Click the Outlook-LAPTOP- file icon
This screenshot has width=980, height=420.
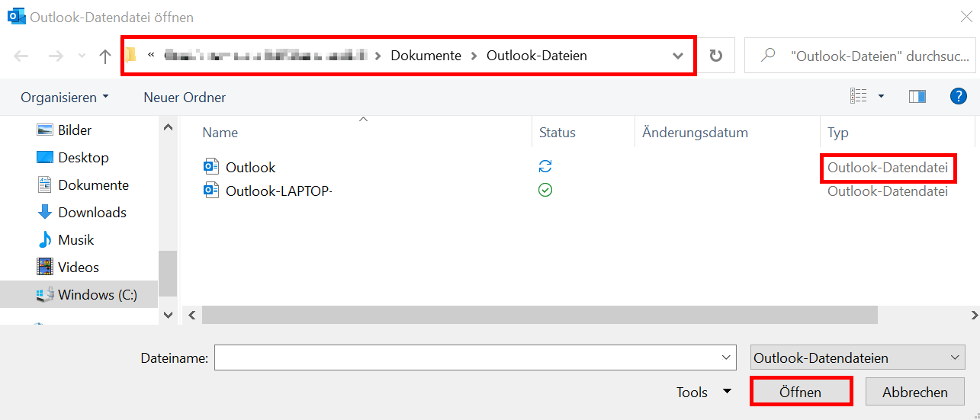click(x=210, y=191)
